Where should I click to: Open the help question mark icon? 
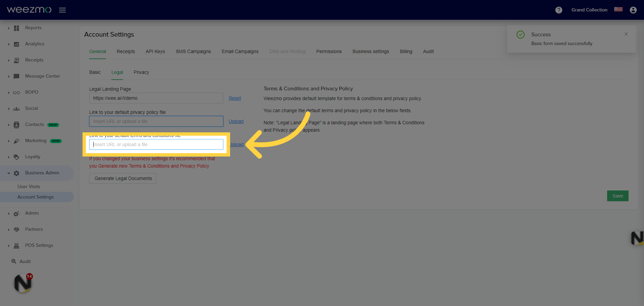[559, 10]
